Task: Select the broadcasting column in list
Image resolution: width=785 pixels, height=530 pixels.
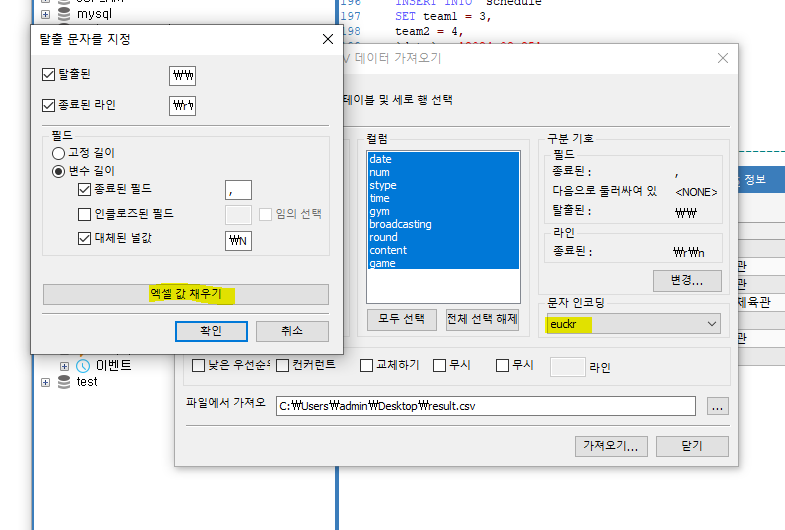Action: click(443, 224)
